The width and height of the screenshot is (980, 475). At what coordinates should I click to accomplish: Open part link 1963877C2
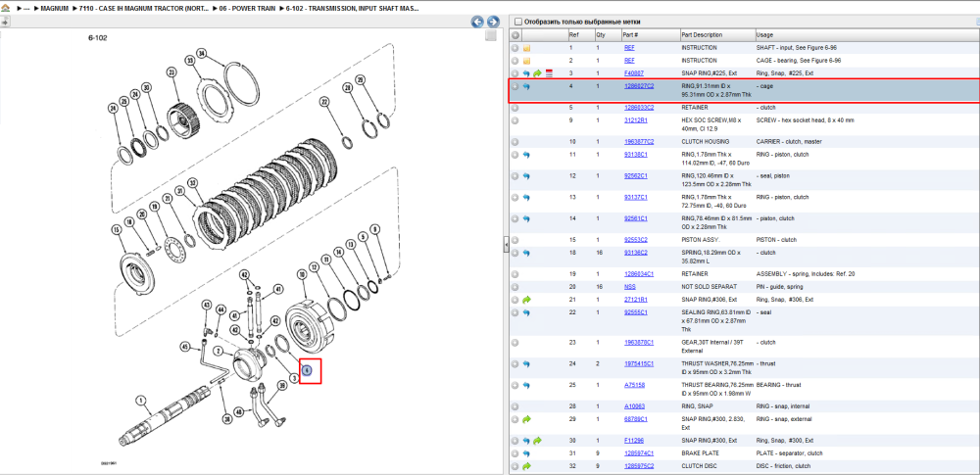click(639, 142)
